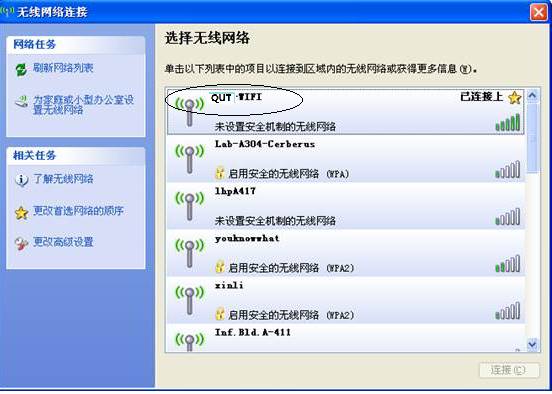
Task: Click the 网络任务 panel header
Action: (76, 45)
